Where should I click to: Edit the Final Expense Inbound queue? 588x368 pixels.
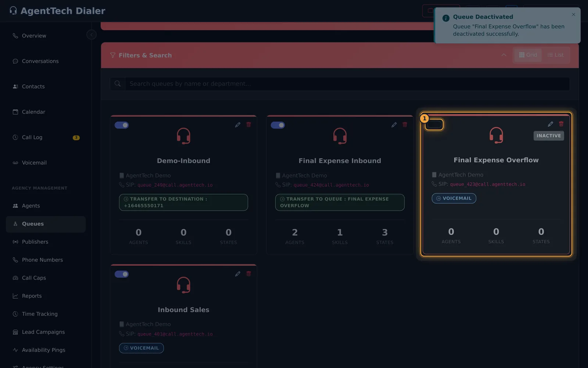[x=394, y=125]
